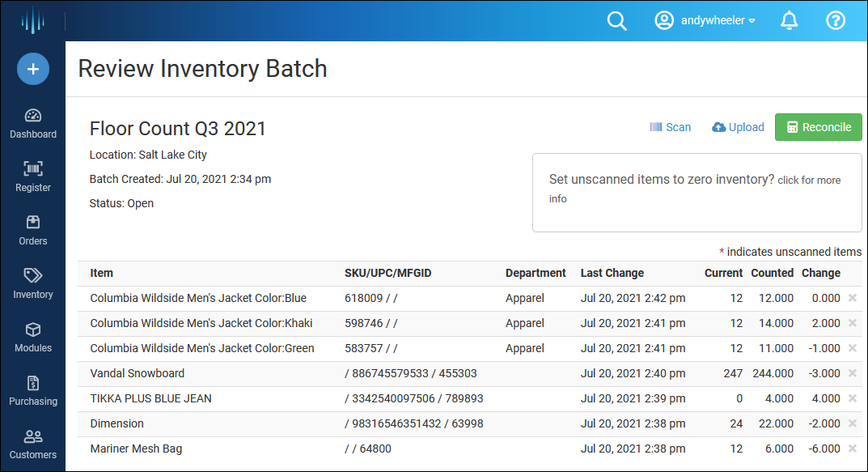Click counted value 14.000
The height and width of the screenshot is (472, 868).
pyautogui.click(x=776, y=323)
